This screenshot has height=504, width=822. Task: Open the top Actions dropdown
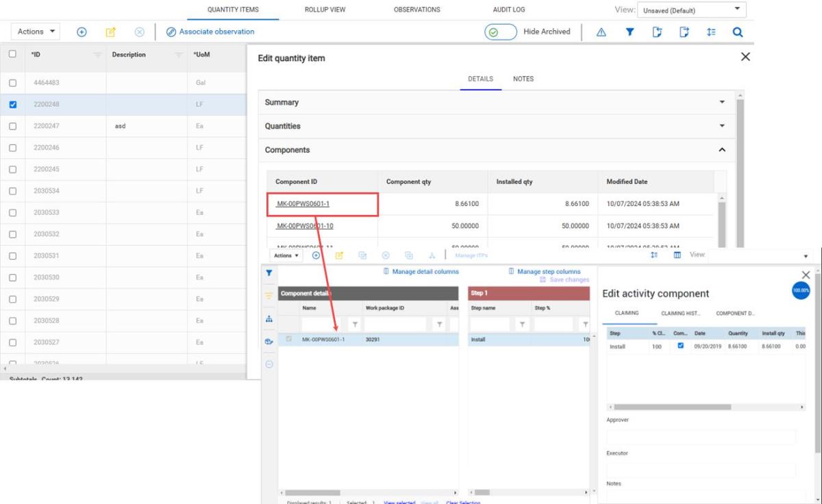[x=36, y=32]
